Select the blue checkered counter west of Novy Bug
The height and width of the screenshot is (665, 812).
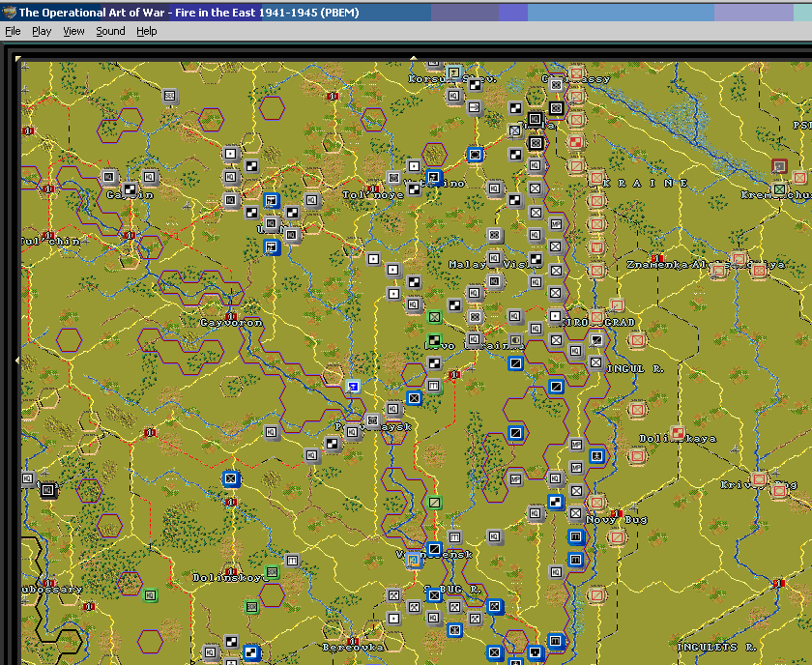point(555,502)
